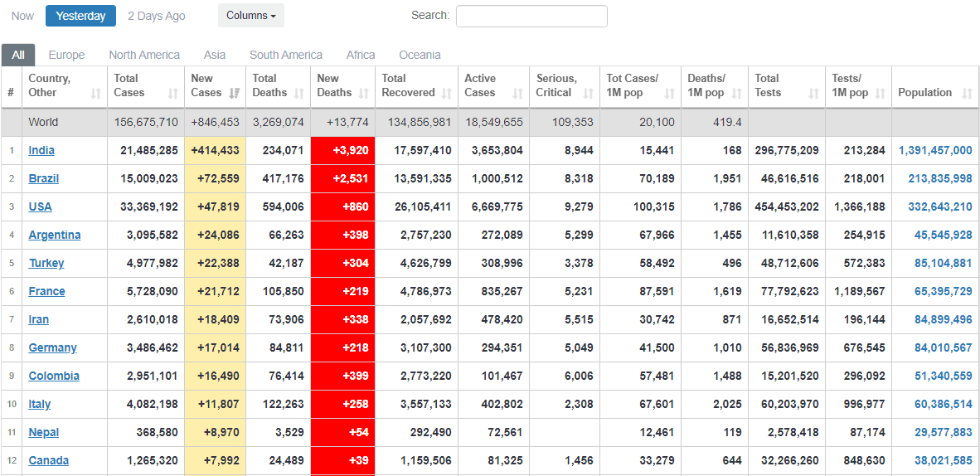Open the South America tab
The image size is (980, 476).
click(x=286, y=55)
